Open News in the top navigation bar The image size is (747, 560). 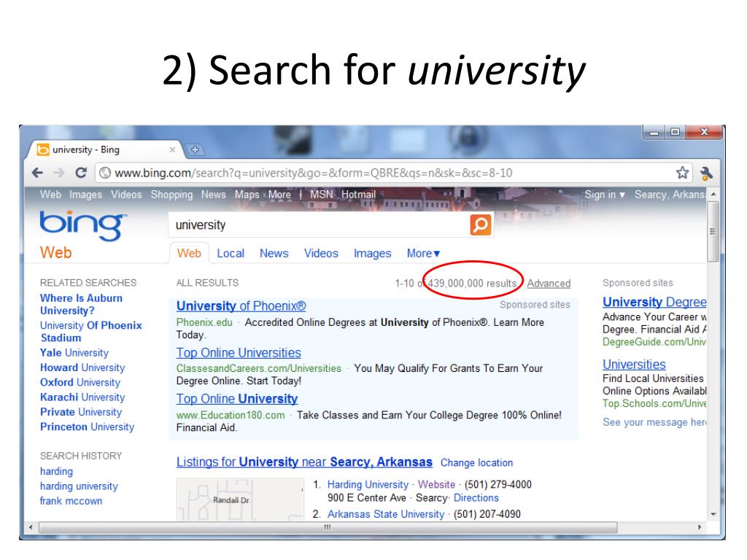pyautogui.click(x=214, y=195)
